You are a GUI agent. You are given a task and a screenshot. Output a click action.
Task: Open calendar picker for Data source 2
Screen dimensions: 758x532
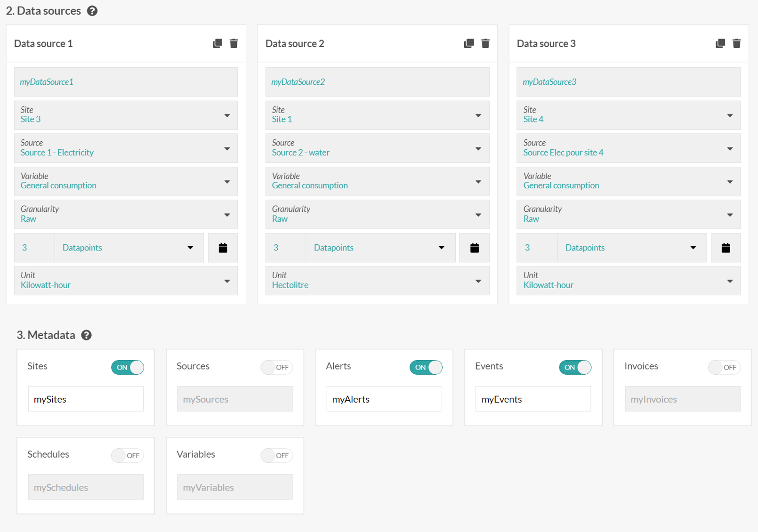pos(474,248)
